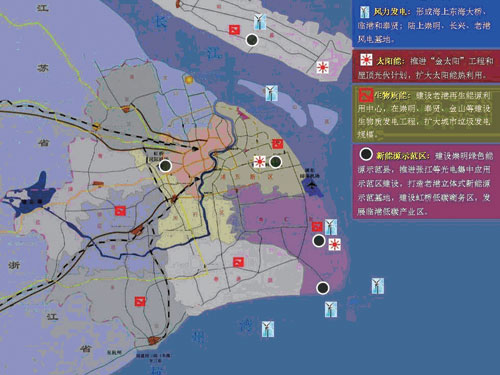Click the farthest offshore wind turbine in the East Sea

377,286
